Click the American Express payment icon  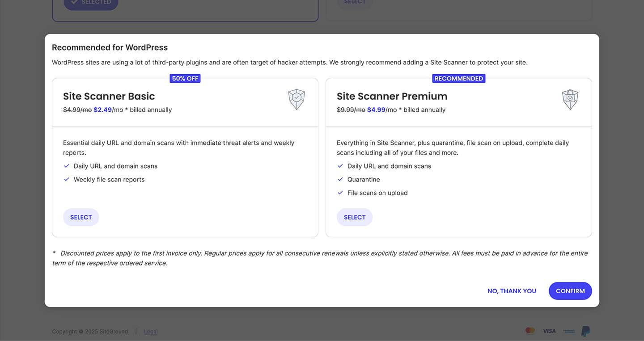click(569, 331)
